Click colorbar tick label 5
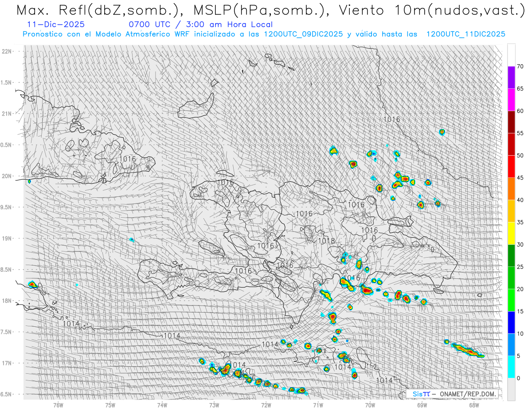Image resolution: width=532 pixels, height=411 pixels. click(x=519, y=356)
